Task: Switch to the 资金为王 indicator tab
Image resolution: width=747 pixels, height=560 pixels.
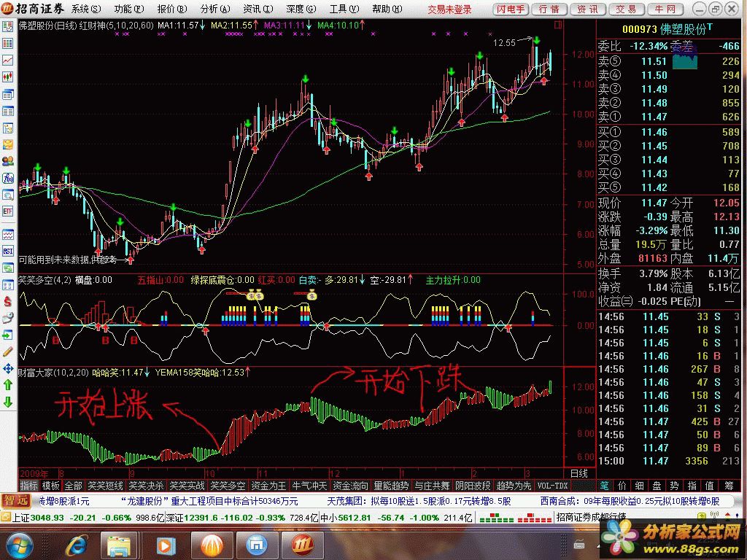Action: point(268,486)
